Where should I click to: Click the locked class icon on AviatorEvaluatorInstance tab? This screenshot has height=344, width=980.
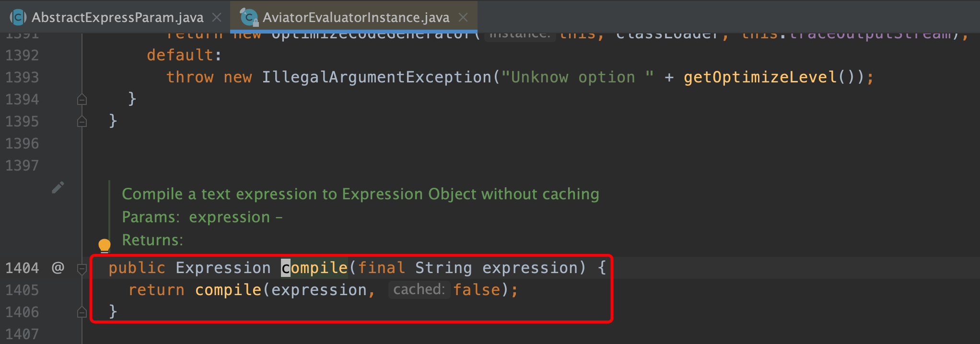(249, 18)
